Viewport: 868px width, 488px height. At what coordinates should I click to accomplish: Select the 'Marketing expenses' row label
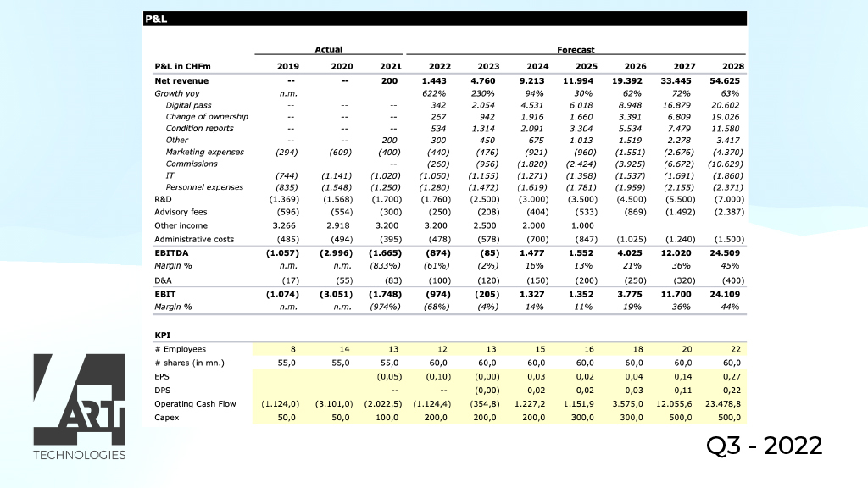(205, 152)
